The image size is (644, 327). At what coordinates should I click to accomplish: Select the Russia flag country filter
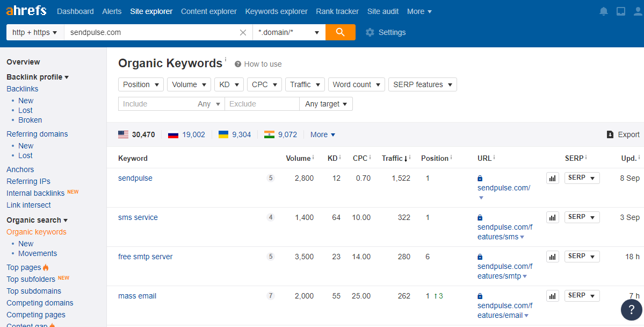[x=173, y=134]
